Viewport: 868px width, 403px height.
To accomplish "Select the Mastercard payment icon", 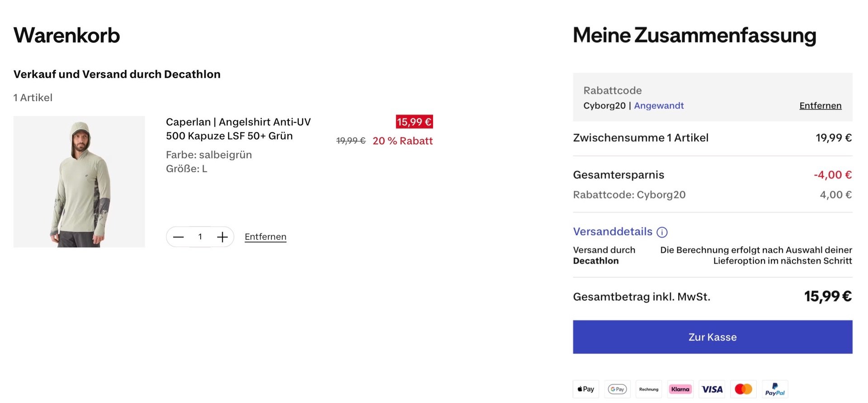I will click(743, 389).
